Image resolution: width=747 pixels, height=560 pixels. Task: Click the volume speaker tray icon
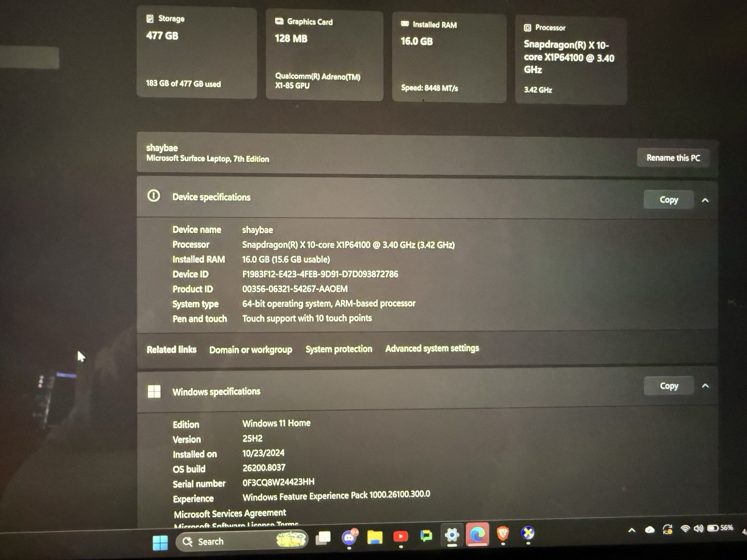[698, 528]
